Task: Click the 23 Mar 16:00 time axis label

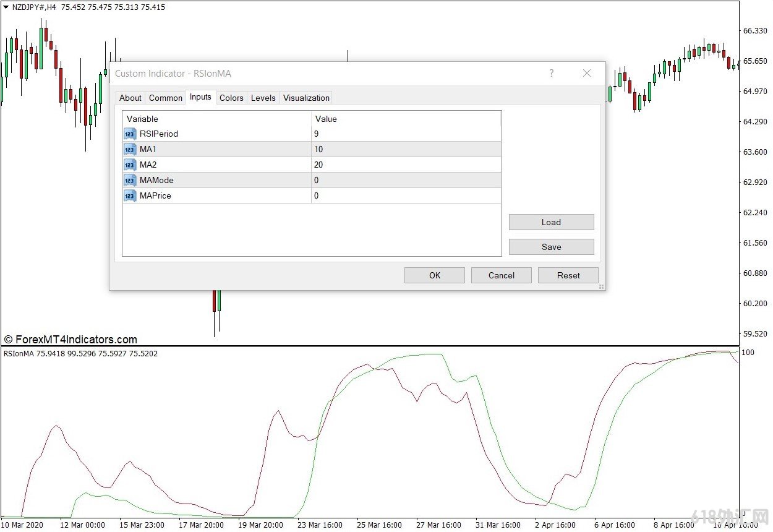Action: click(319, 525)
